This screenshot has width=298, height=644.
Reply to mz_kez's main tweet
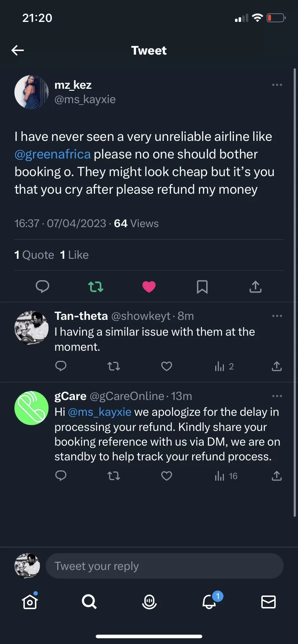point(42,286)
